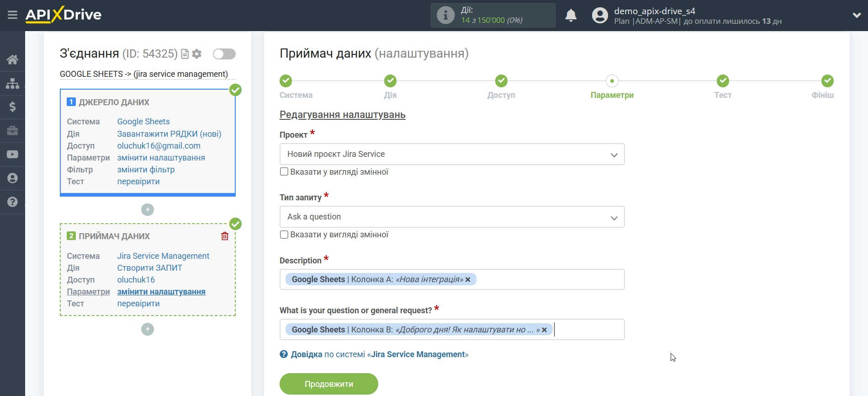This screenshot has width=868, height=396.
Task: Open Jira Service Management help link
Action: [379, 354]
